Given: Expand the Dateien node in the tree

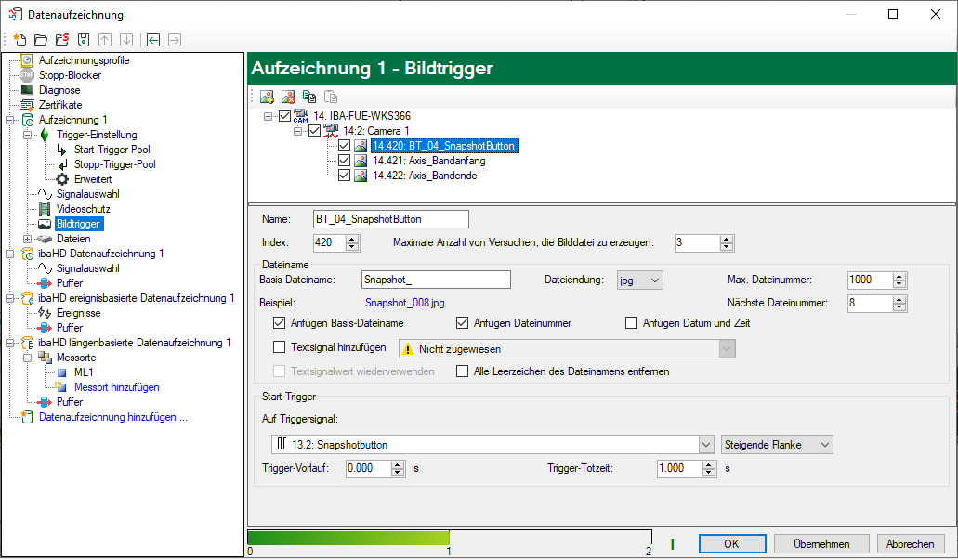Looking at the screenshot, I should [x=28, y=239].
